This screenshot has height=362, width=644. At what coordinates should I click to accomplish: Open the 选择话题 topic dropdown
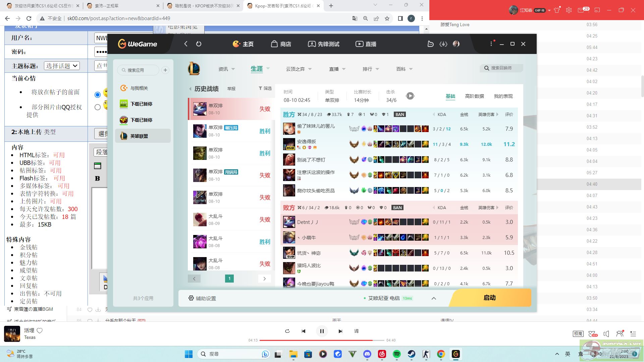[62, 66]
